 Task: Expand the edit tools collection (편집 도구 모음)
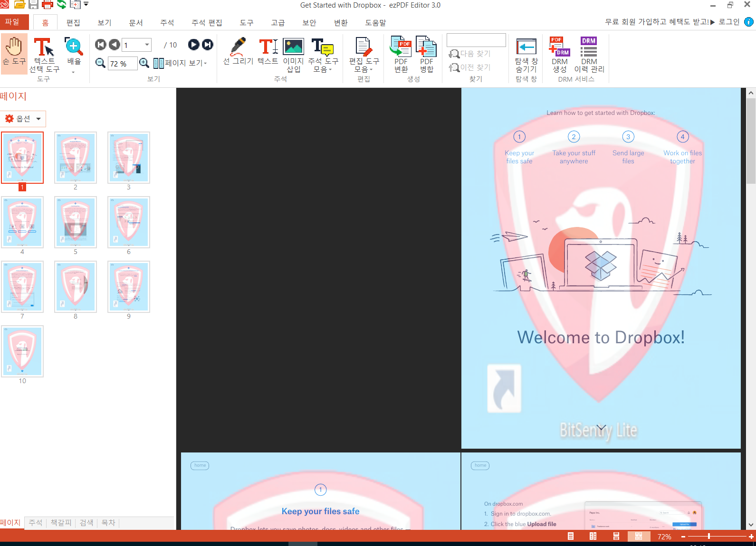pyautogui.click(x=364, y=55)
